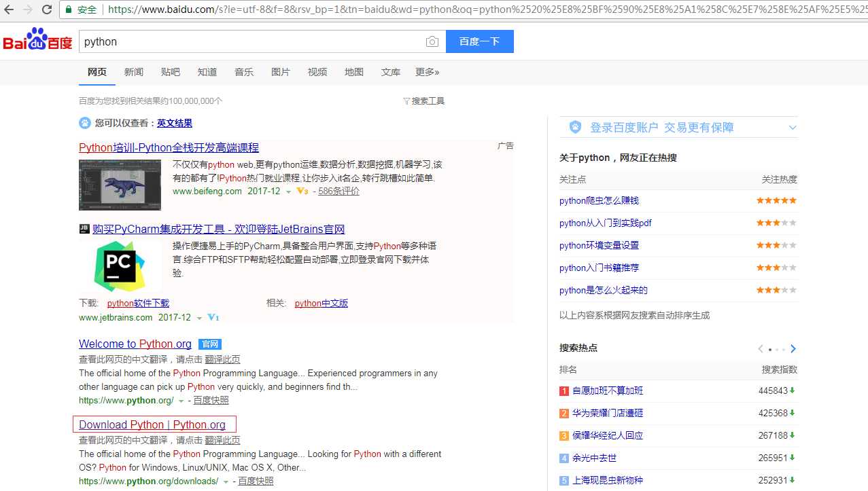The width and height of the screenshot is (868, 491).
Task: Open 百度快照 for python.org/downloads/
Action: (256, 481)
